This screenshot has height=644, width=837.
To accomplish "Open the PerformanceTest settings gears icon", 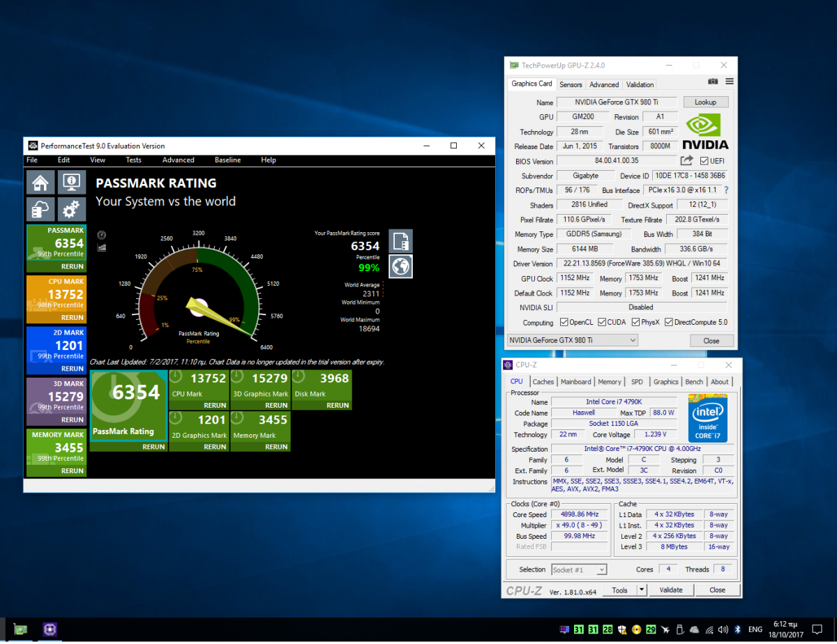I will pos(70,209).
